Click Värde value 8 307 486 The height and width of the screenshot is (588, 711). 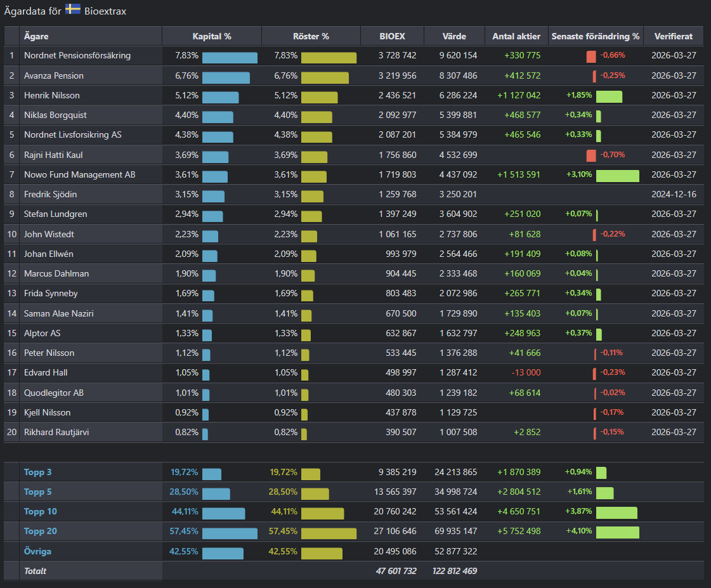[458, 75]
